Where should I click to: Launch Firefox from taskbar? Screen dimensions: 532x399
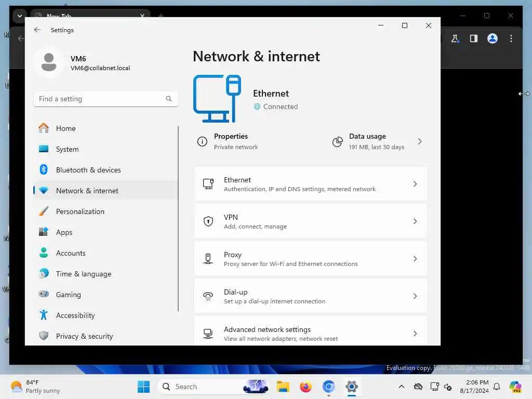pos(305,387)
